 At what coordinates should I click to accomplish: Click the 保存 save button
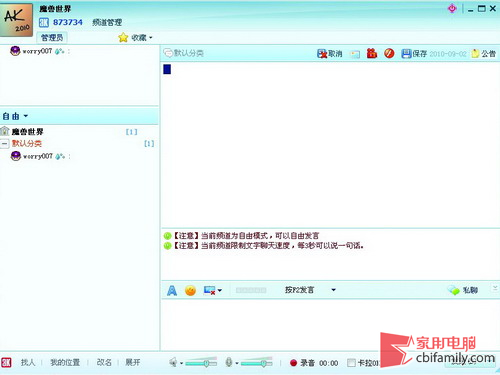tap(414, 54)
